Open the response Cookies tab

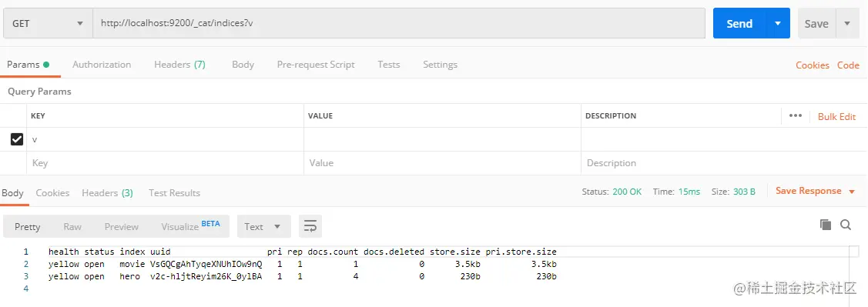tap(52, 193)
